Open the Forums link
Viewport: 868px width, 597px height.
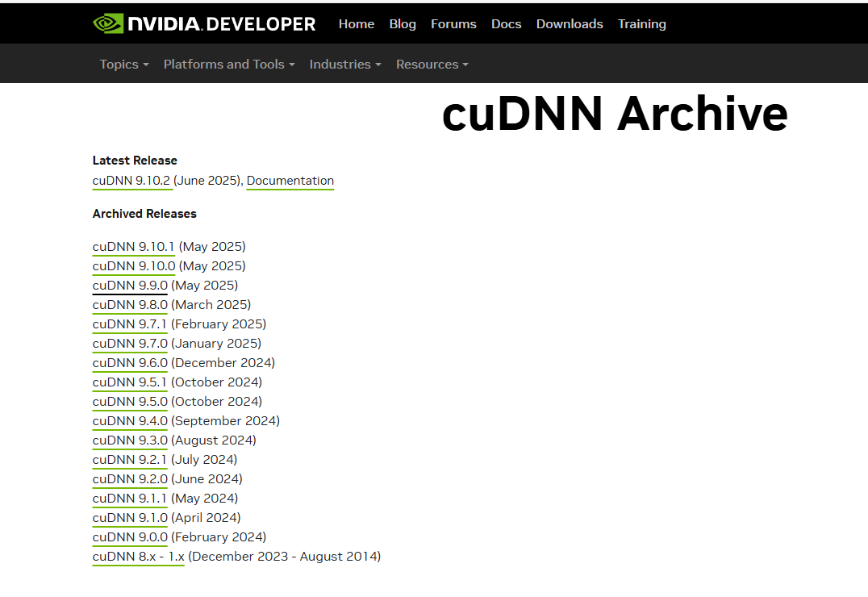[x=453, y=24]
